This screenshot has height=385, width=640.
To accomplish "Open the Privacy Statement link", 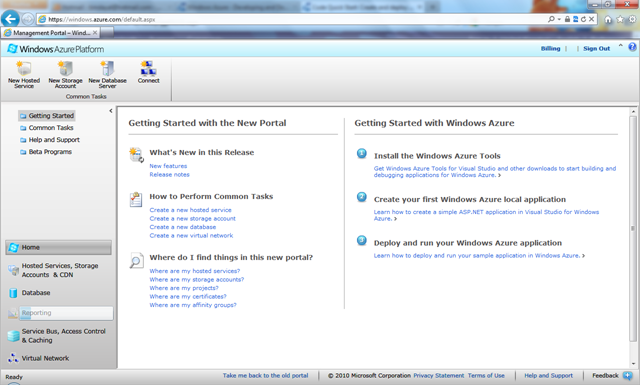I will [439, 376].
